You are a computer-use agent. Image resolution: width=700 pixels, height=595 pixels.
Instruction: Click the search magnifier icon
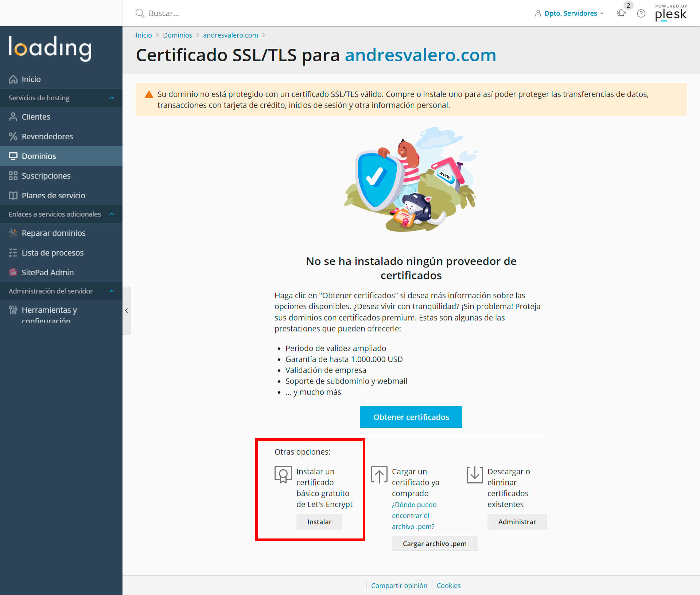coord(140,13)
